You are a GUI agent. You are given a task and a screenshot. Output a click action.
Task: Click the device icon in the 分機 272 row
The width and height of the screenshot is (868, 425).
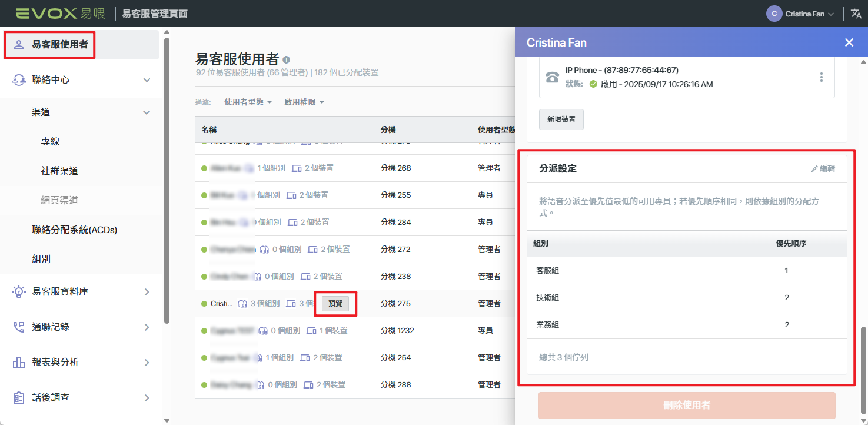tap(313, 250)
